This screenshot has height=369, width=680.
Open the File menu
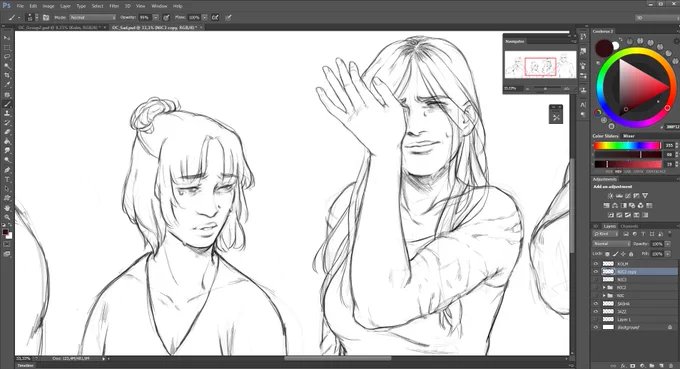20,6
